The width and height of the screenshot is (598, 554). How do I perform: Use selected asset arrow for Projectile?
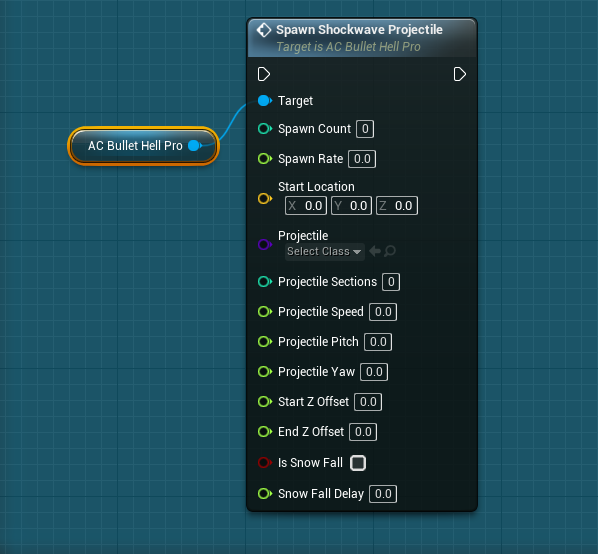(x=375, y=251)
